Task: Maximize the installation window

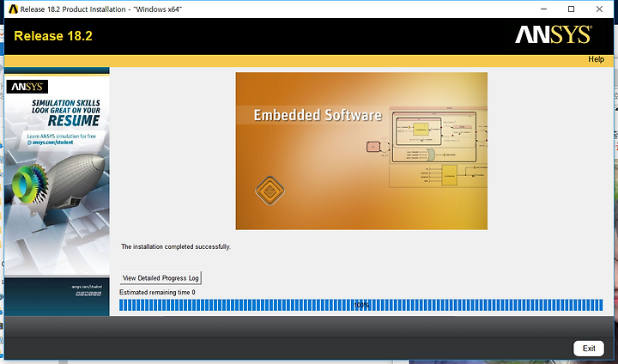Action: pyautogui.click(x=571, y=9)
